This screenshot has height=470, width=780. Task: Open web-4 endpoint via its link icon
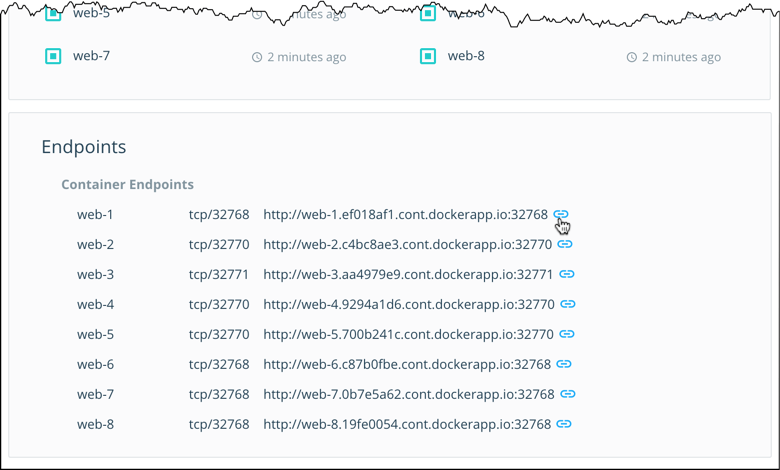tap(567, 304)
